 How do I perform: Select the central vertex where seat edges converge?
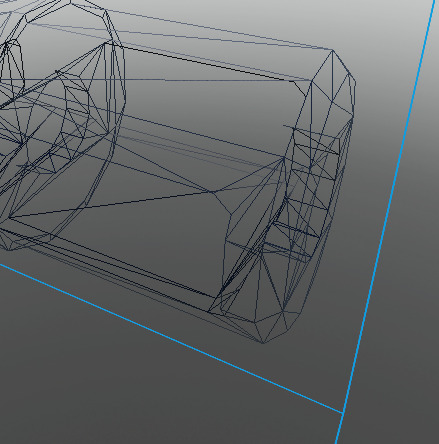[212, 192]
